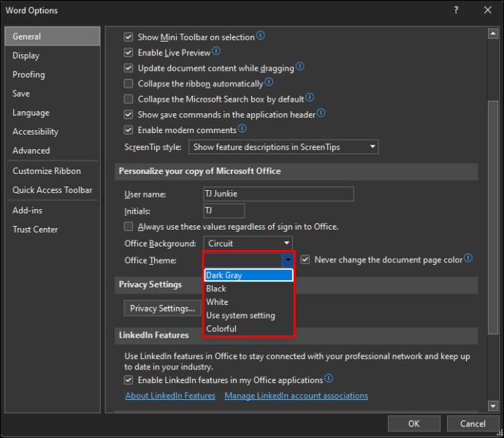This screenshot has width=504, height=438.
Task: Select Colorful theme option
Action: (248, 328)
